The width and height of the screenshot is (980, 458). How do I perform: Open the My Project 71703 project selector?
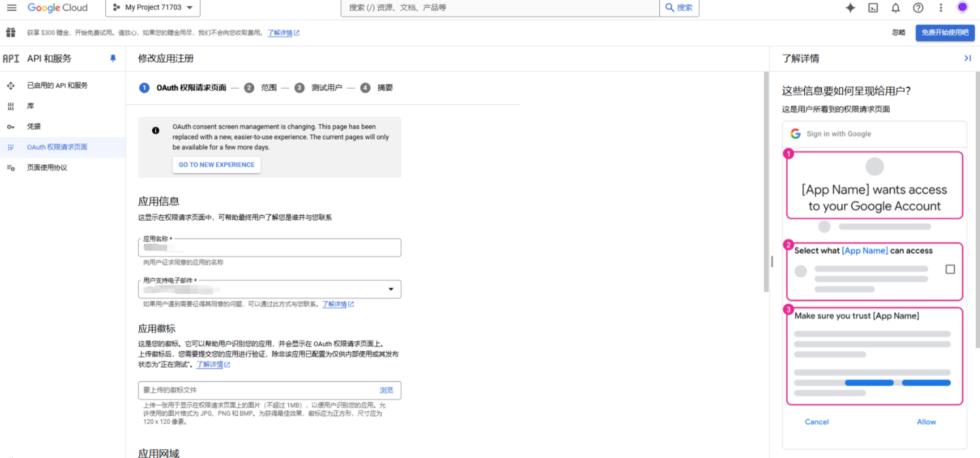pyautogui.click(x=153, y=8)
